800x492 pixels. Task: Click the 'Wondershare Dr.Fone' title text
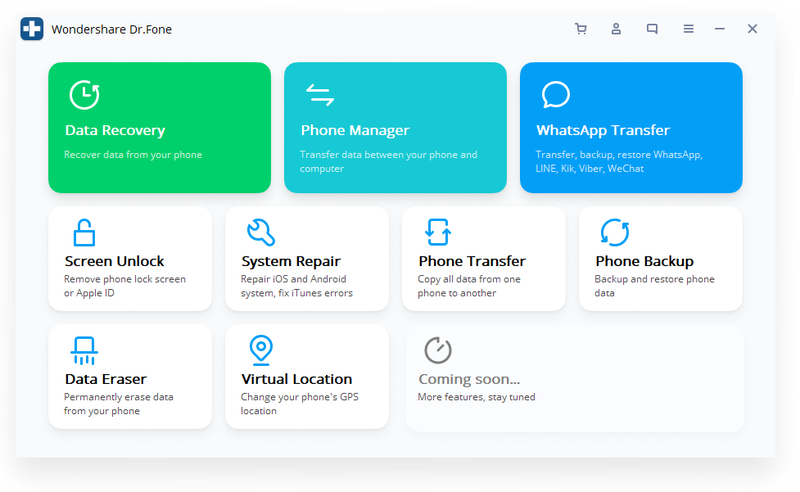[x=112, y=29]
